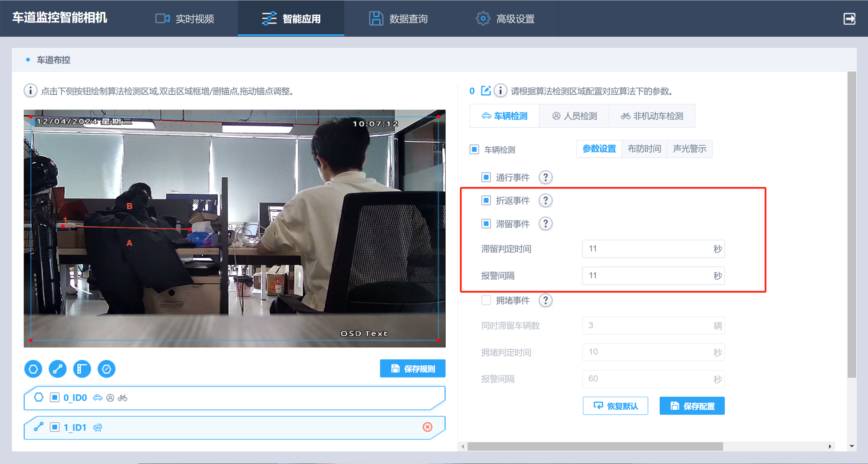Open help for 通行事件
Image resolution: width=868 pixels, height=464 pixels.
click(546, 177)
